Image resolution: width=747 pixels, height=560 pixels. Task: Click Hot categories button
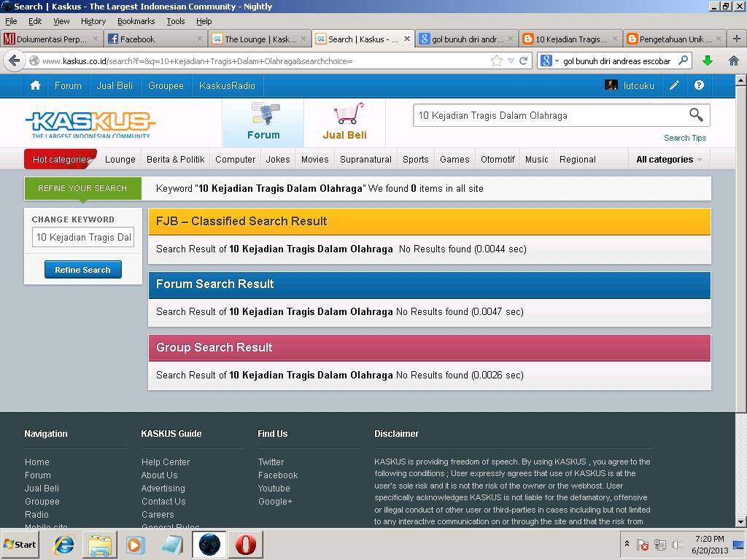[x=61, y=159]
